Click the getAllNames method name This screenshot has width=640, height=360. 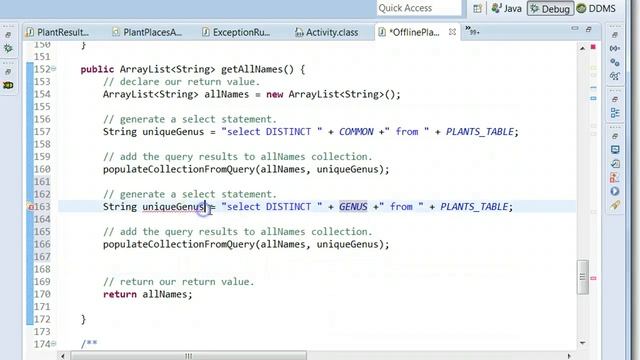tap(251, 69)
